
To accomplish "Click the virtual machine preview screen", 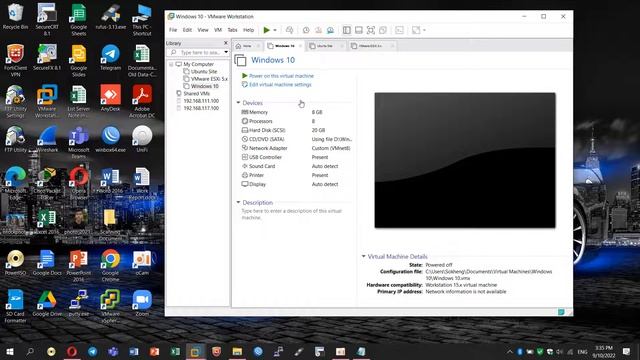I will pyautogui.click(x=465, y=160).
